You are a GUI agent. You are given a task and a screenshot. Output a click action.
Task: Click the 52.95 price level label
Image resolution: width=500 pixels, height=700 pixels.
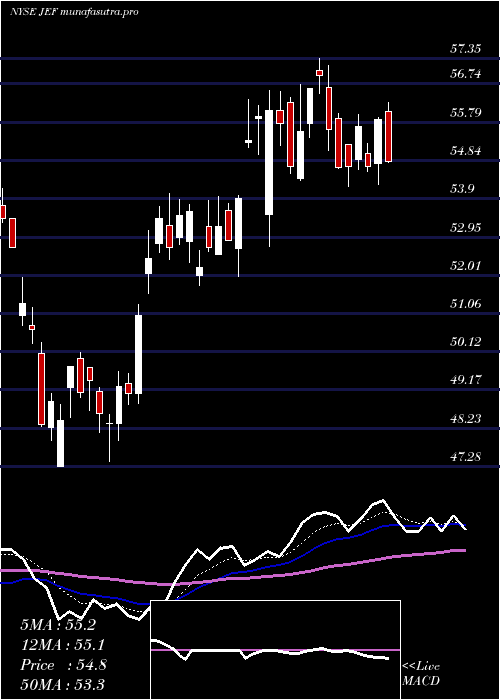(x=466, y=228)
